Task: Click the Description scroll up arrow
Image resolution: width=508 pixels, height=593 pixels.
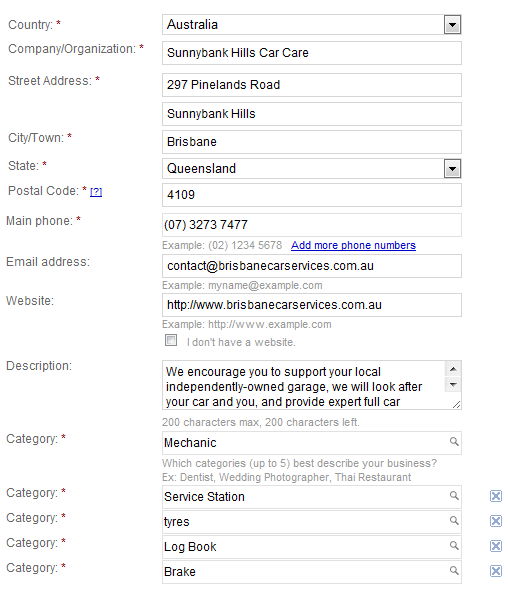Action: coord(453,369)
